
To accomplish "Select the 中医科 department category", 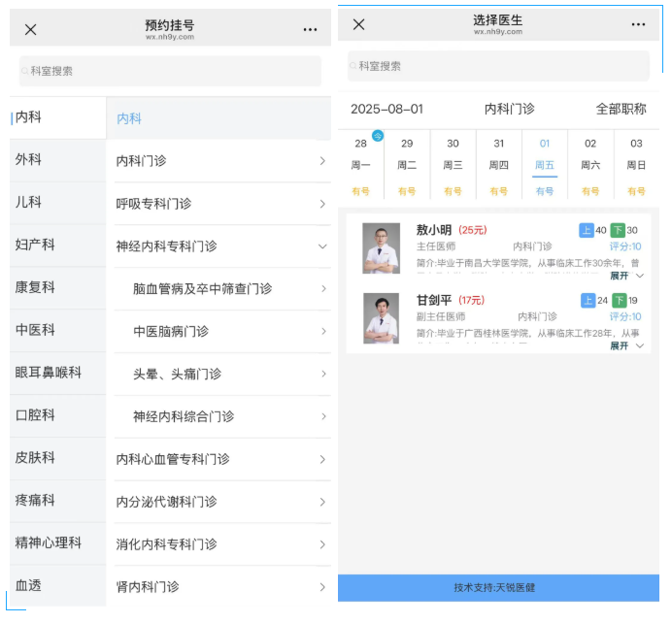I will [35, 330].
